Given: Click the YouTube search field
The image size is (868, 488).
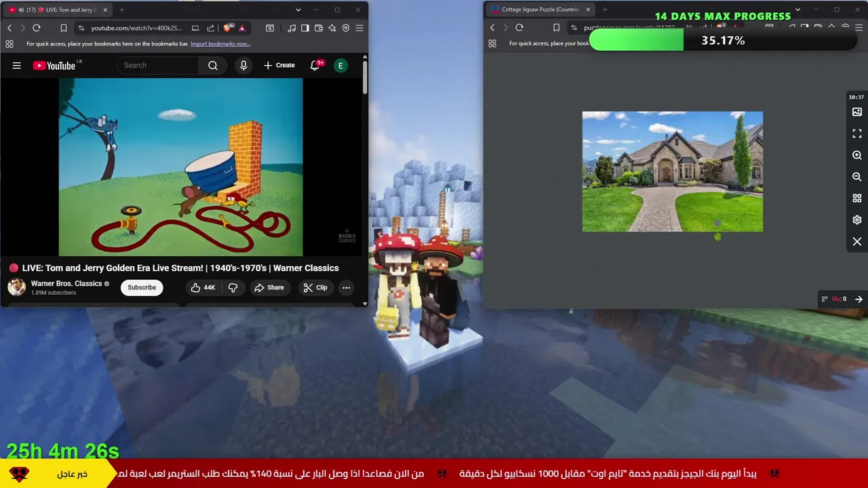Looking at the screenshot, I should click(159, 65).
